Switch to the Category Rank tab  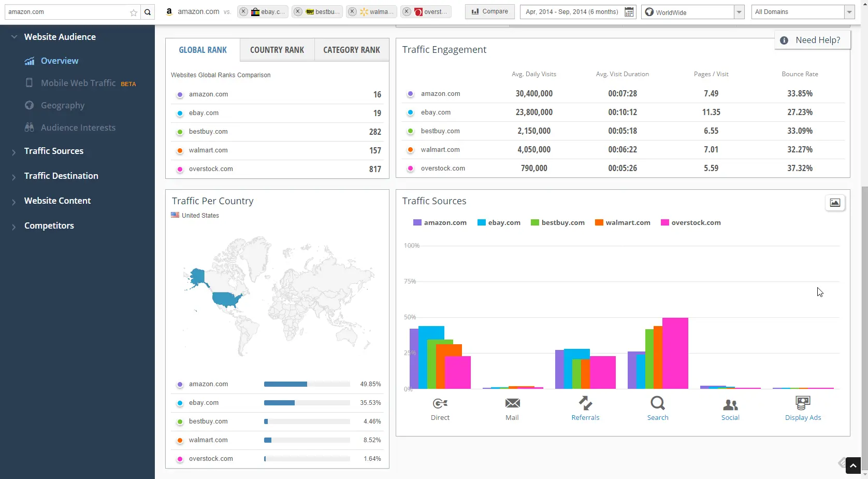[x=352, y=50]
